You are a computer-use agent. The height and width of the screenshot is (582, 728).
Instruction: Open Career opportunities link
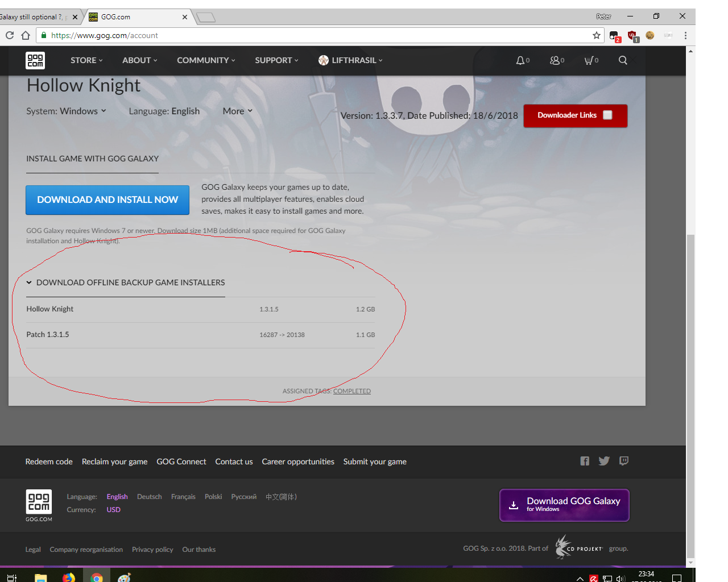click(x=298, y=462)
